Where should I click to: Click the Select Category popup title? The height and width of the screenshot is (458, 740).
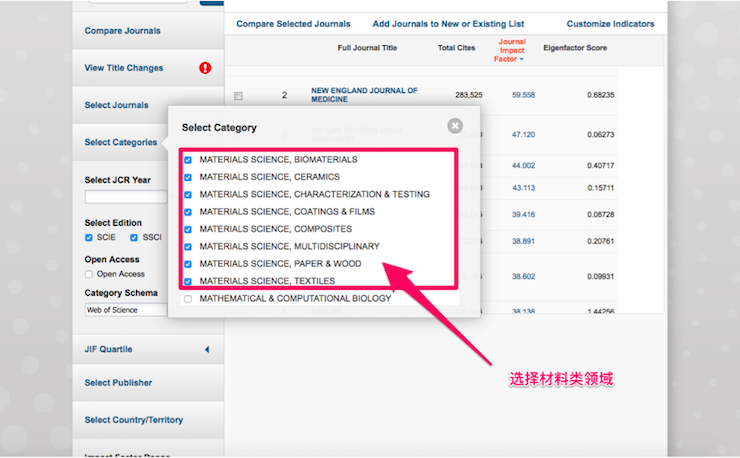click(x=219, y=128)
